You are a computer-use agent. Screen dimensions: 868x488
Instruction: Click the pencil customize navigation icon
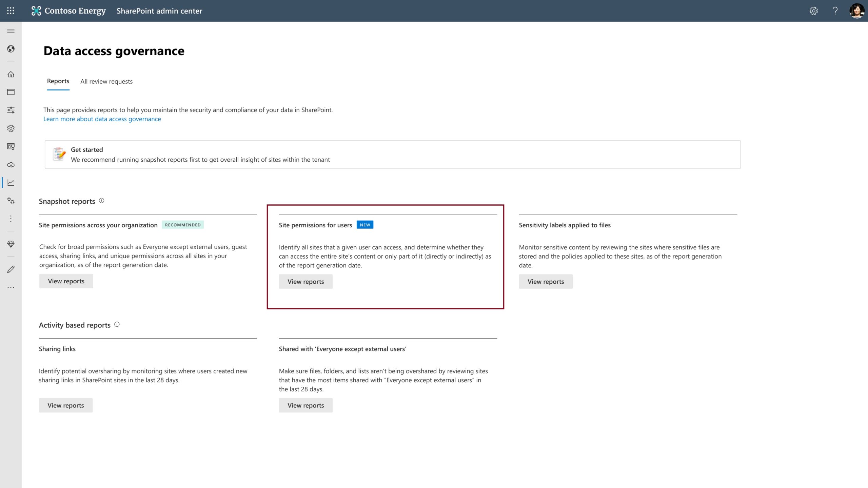pyautogui.click(x=11, y=269)
